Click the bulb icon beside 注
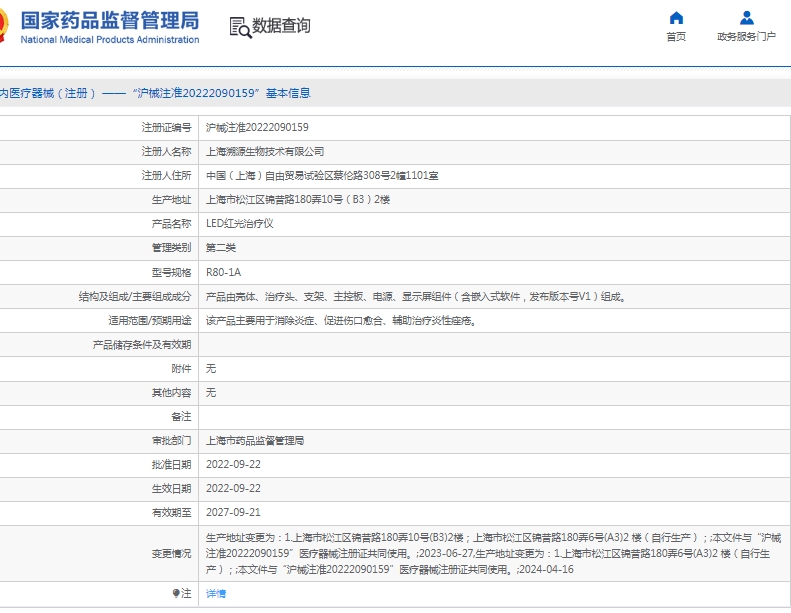The height and width of the screenshot is (613, 791). point(176,593)
